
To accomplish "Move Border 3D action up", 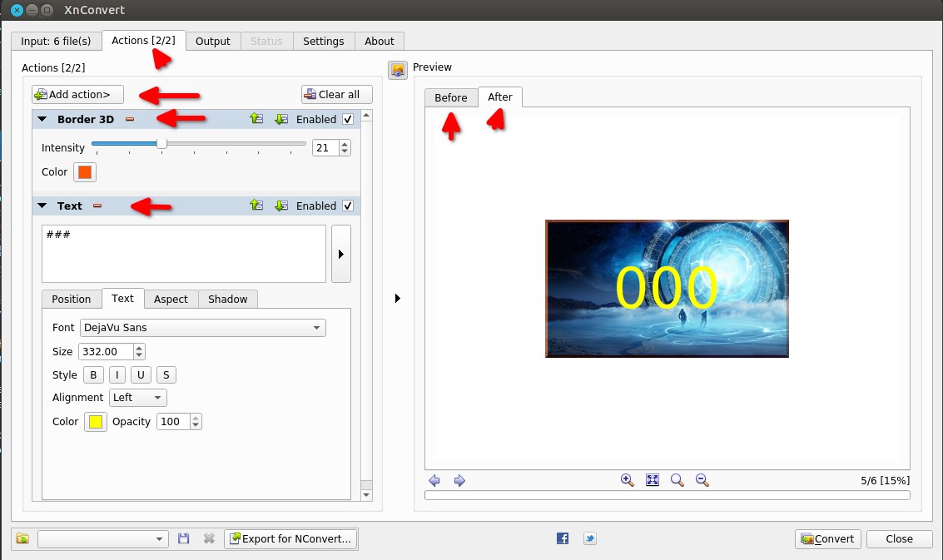I will click(x=257, y=119).
